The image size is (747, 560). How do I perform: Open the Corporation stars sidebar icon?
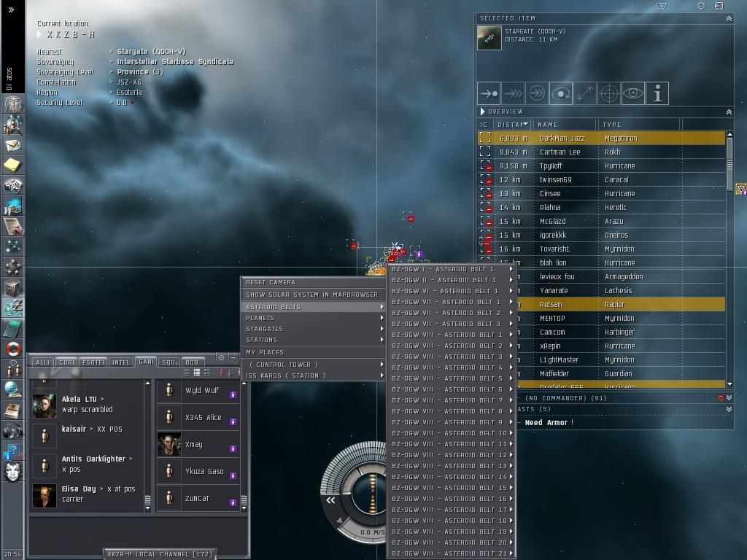pyautogui.click(x=13, y=267)
